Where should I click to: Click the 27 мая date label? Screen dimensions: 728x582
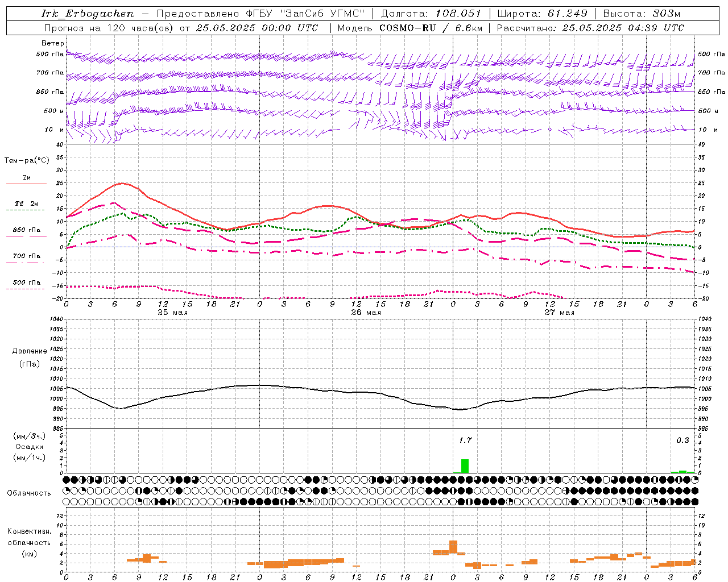click(559, 313)
